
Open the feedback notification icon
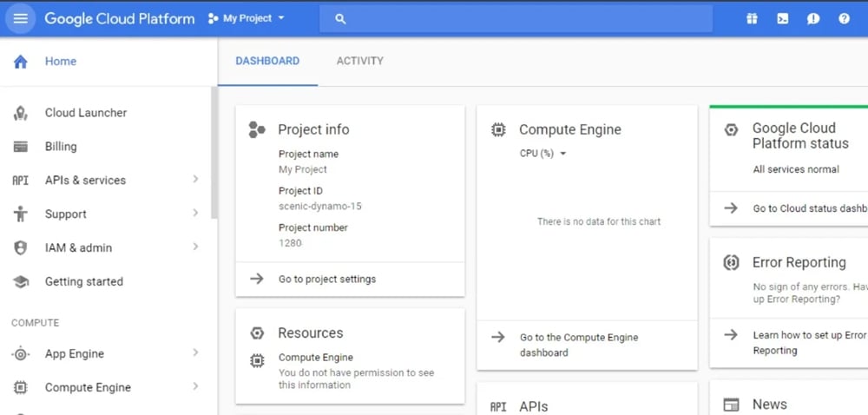click(x=813, y=18)
